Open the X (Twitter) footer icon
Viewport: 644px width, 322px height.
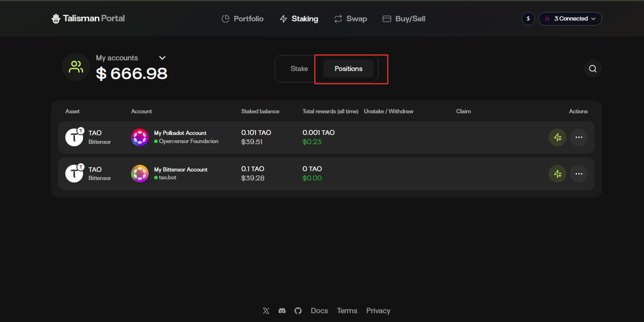tap(266, 311)
